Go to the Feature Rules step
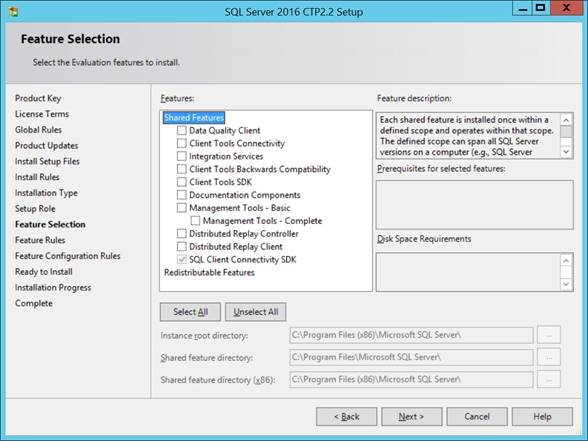The height and width of the screenshot is (441, 588). [x=40, y=240]
